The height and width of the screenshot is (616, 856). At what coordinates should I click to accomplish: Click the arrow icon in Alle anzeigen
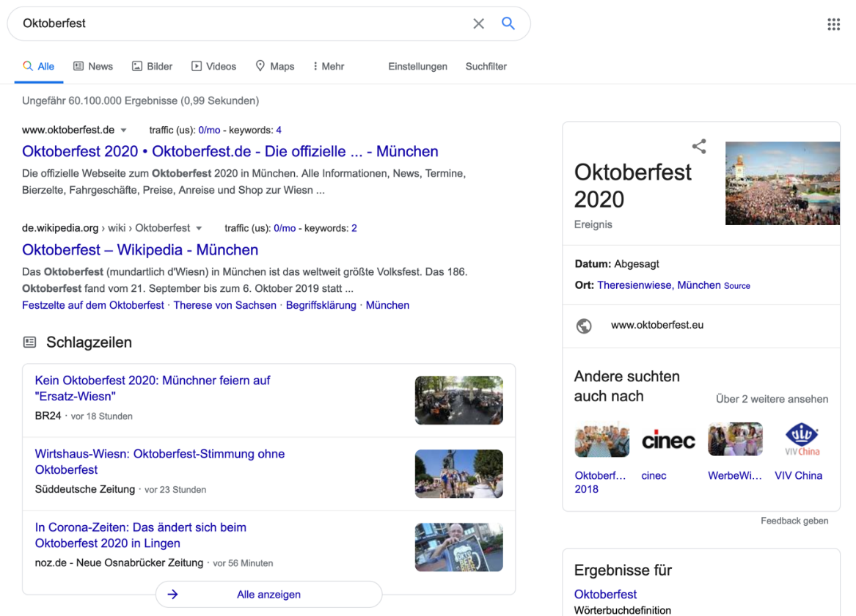(x=172, y=594)
